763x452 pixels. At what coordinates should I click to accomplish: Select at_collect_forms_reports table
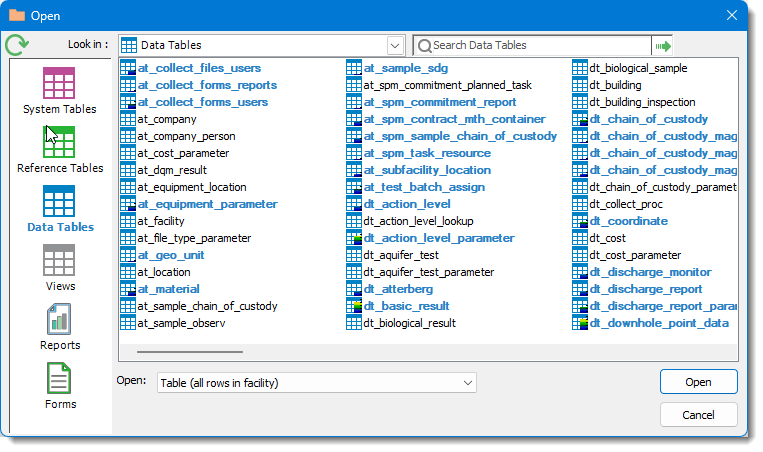[x=207, y=85]
